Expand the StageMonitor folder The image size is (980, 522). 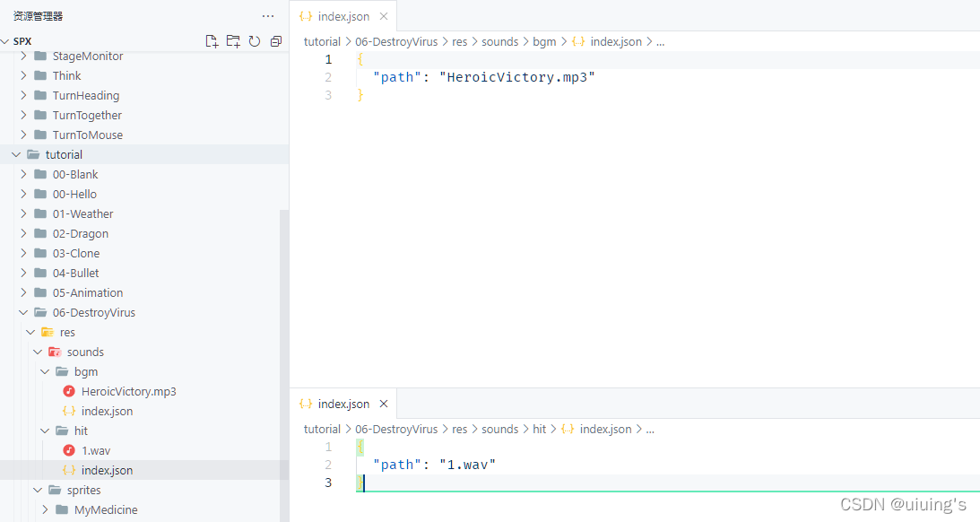point(144,56)
